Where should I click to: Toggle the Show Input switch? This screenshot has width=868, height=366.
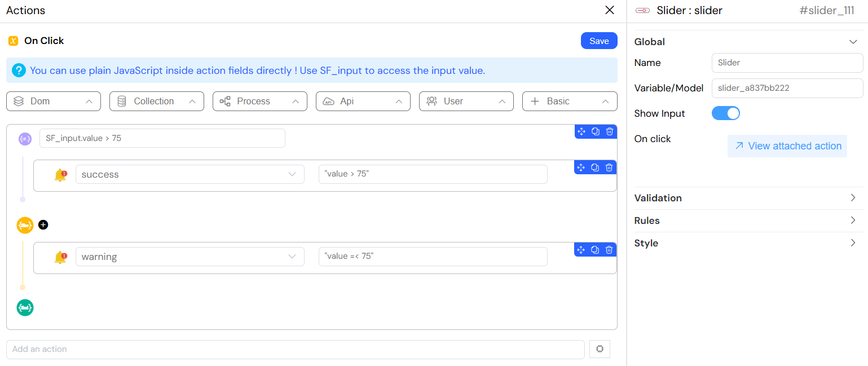click(x=725, y=113)
